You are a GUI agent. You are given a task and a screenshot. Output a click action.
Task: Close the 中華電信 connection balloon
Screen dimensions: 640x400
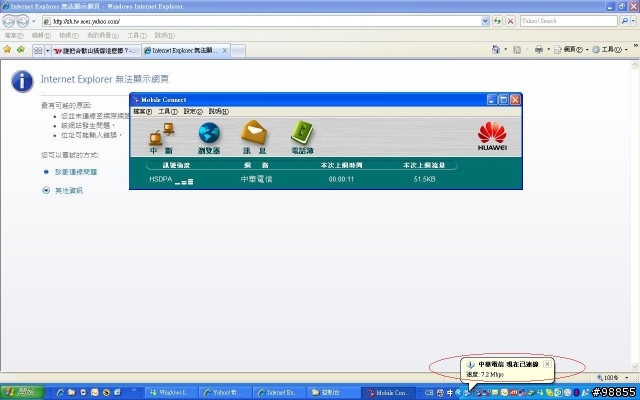(547, 364)
